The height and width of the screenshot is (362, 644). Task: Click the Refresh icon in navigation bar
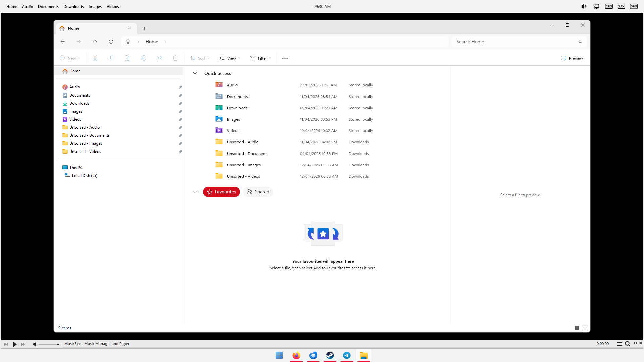pos(111,42)
